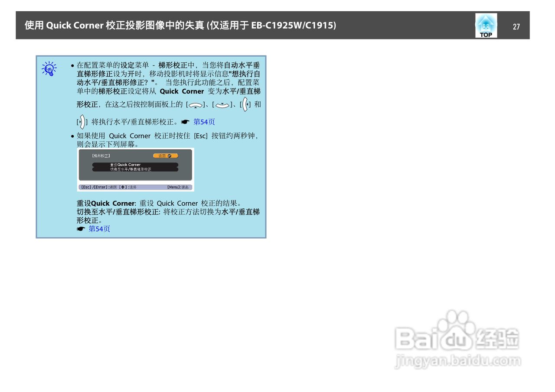The height and width of the screenshot is (392, 555).
Task: Click the 【梯形校正】 dialog title
Action: point(100,156)
